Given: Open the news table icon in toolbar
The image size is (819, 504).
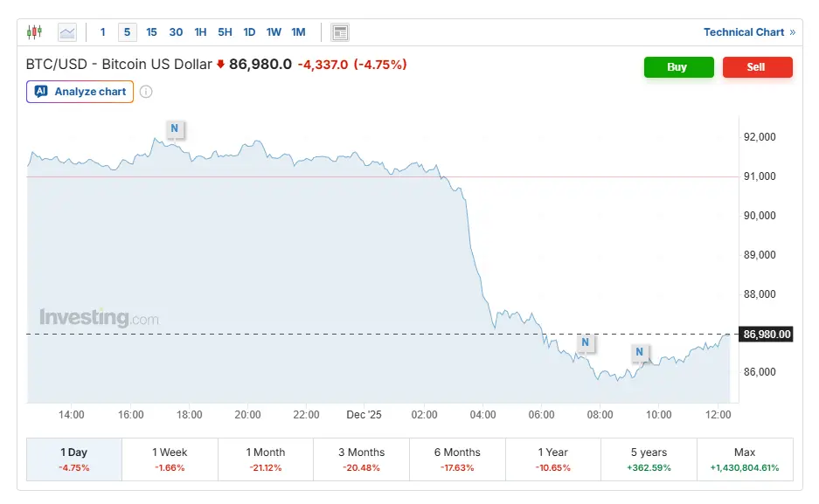Looking at the screenshot, I should point(340,32).
